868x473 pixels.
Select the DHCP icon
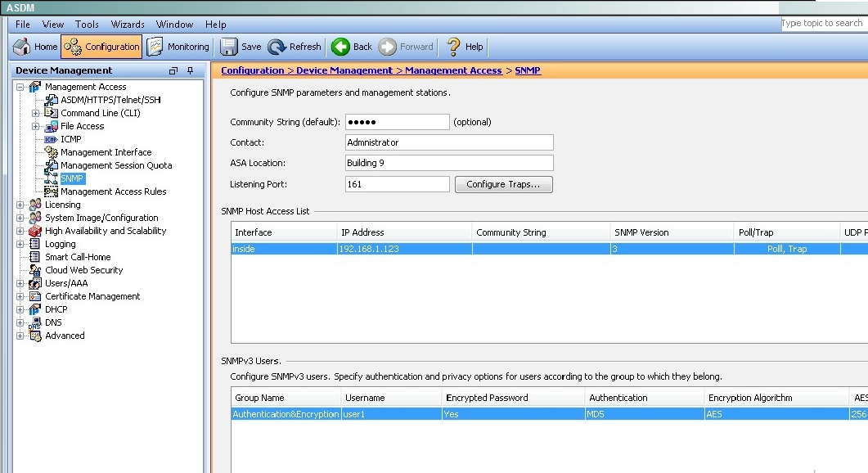tap(35, 309)
